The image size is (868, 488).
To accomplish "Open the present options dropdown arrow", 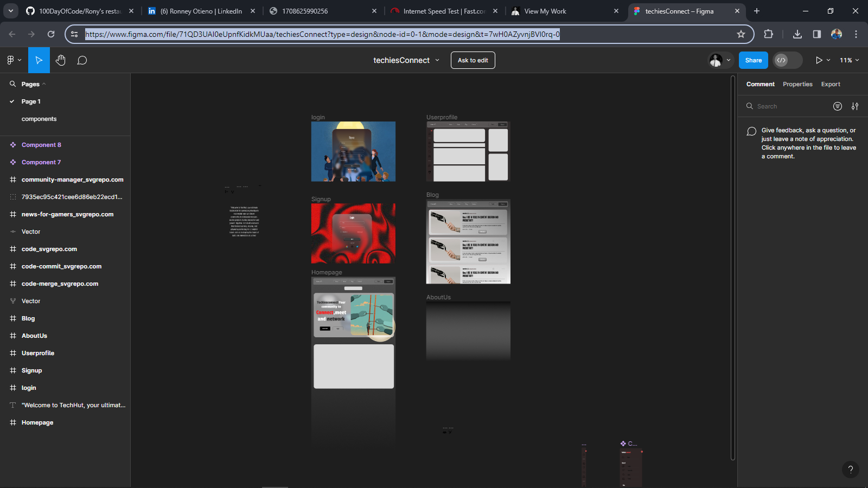I will [828, 60].
